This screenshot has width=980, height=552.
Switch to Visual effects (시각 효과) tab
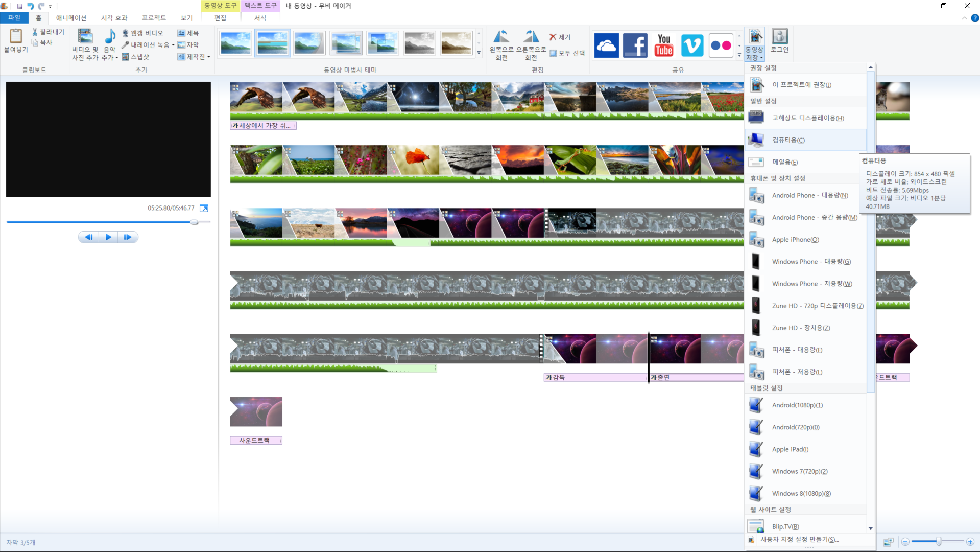(x=114, y=18)
